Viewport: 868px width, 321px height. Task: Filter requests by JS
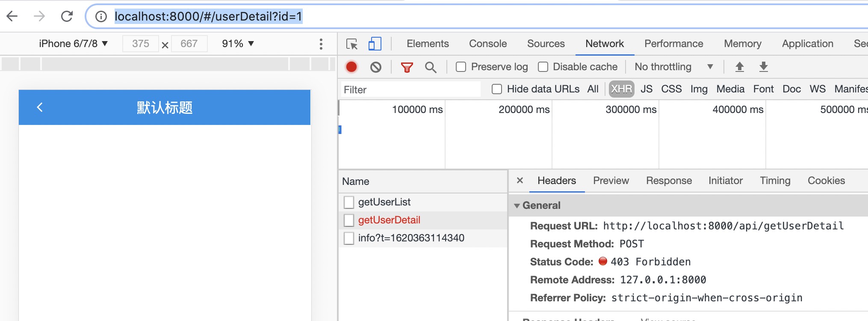tap(647, 89)
